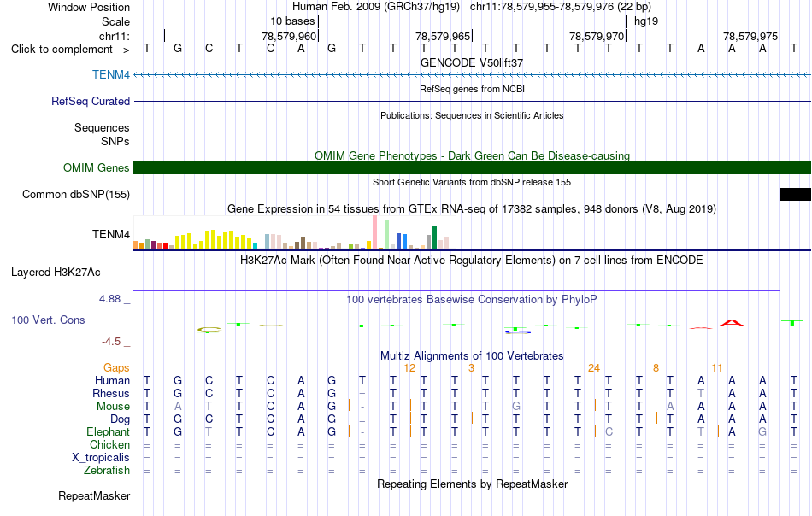Click the Elephant alignment row label
Screen dimensions: 812x516
tap(108, 431)
